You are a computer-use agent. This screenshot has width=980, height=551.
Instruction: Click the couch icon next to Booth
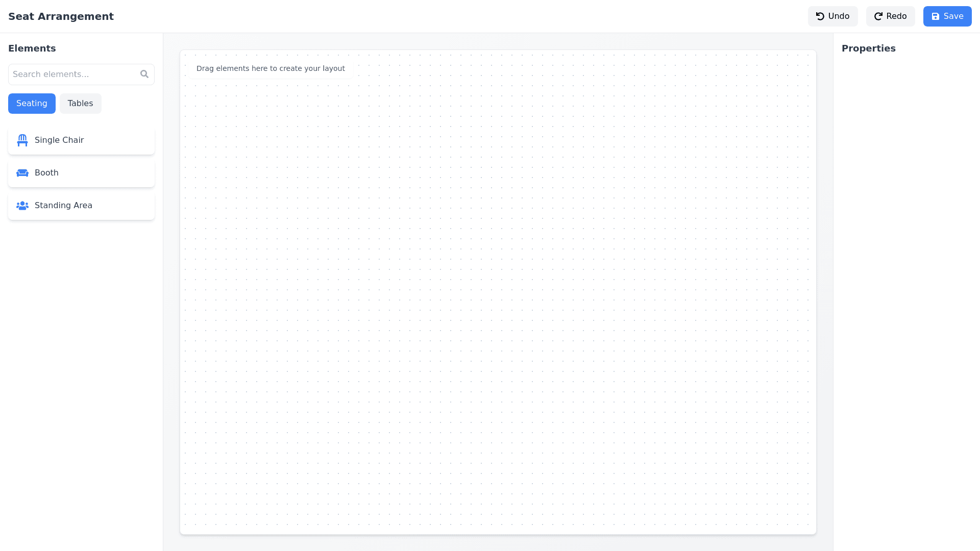[x=22, y=173]
